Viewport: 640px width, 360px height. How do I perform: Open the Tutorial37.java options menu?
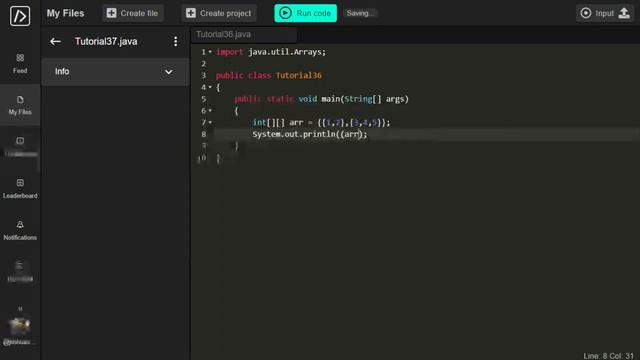coord(176,42)
